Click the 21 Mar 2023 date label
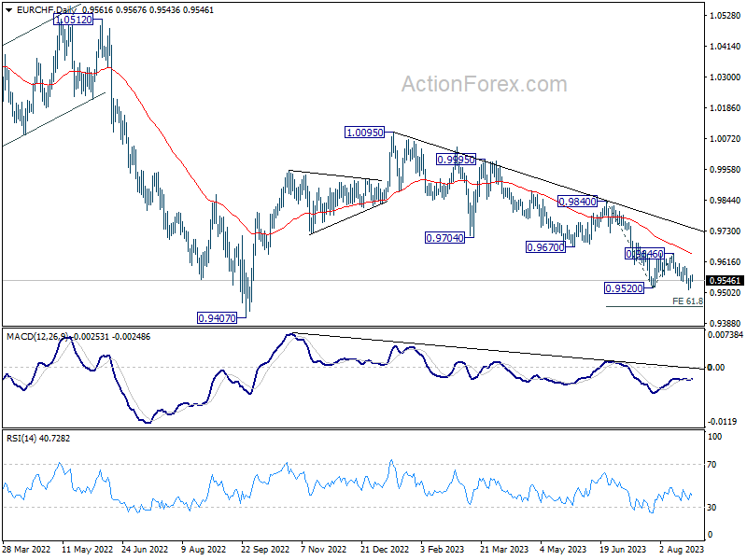The height and width of the screenshot is (560, 747). (504, 549)
